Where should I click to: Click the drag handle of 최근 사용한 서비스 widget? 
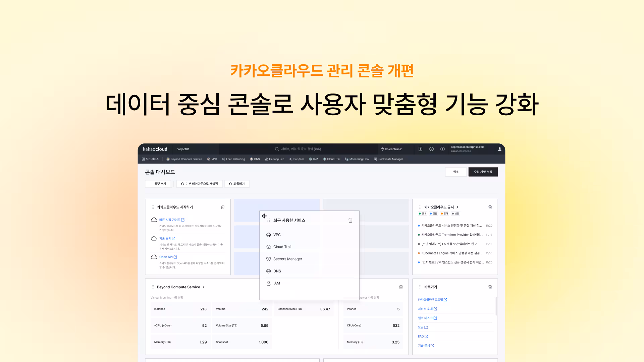[268, 220]
